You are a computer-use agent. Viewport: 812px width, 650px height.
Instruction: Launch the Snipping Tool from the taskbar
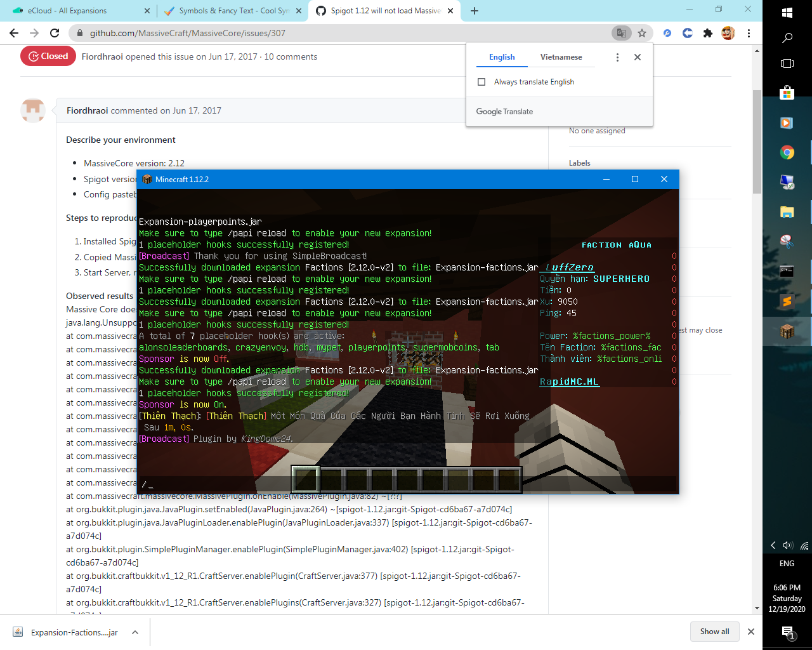coord(787,242)
